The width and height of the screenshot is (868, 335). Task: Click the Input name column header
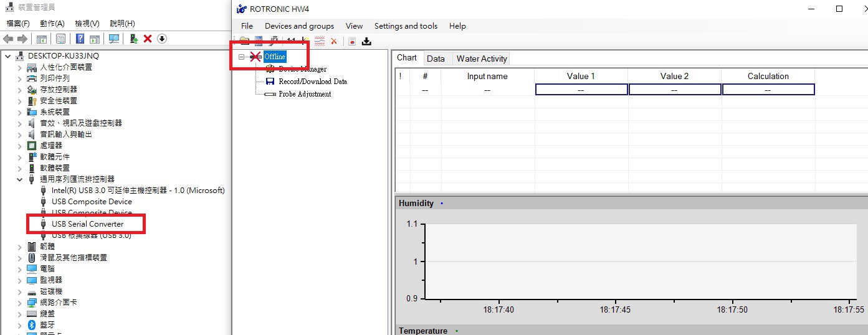(487, 76)
